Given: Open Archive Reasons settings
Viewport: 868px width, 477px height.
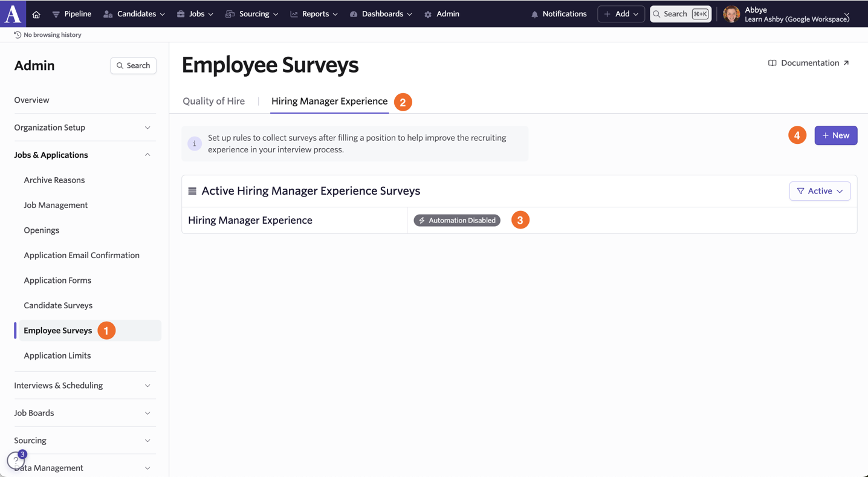Looking at the screenshot, I should tap(54, 180).
